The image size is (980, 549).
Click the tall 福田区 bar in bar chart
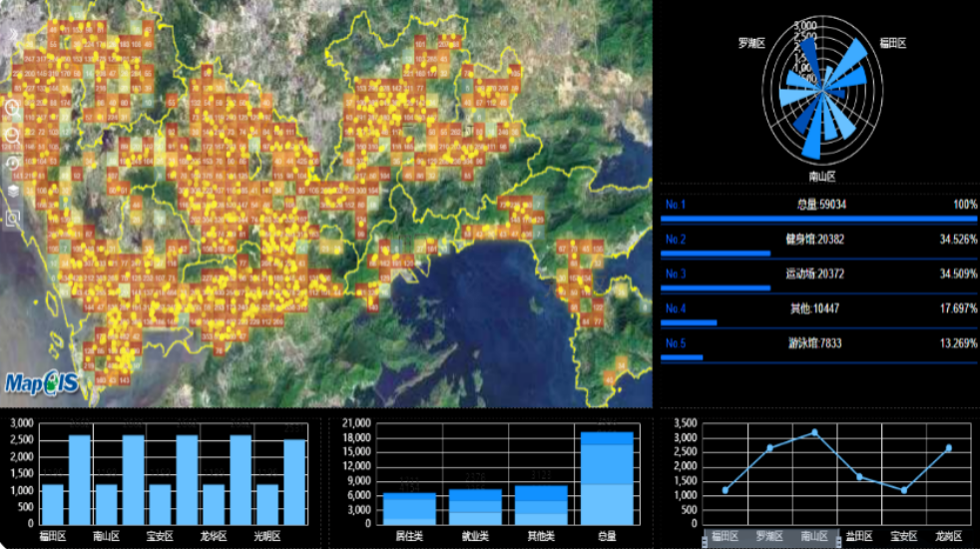point(80,479)
